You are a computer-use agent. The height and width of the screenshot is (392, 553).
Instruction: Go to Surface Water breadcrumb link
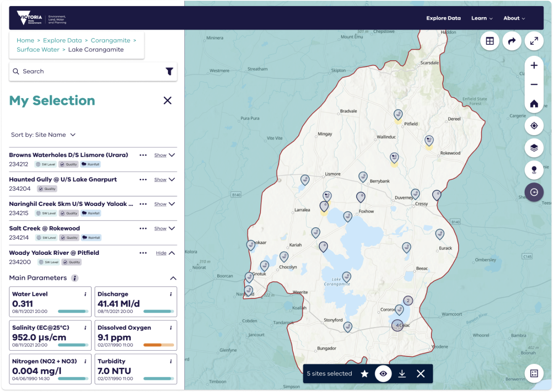tap(38, 50)
